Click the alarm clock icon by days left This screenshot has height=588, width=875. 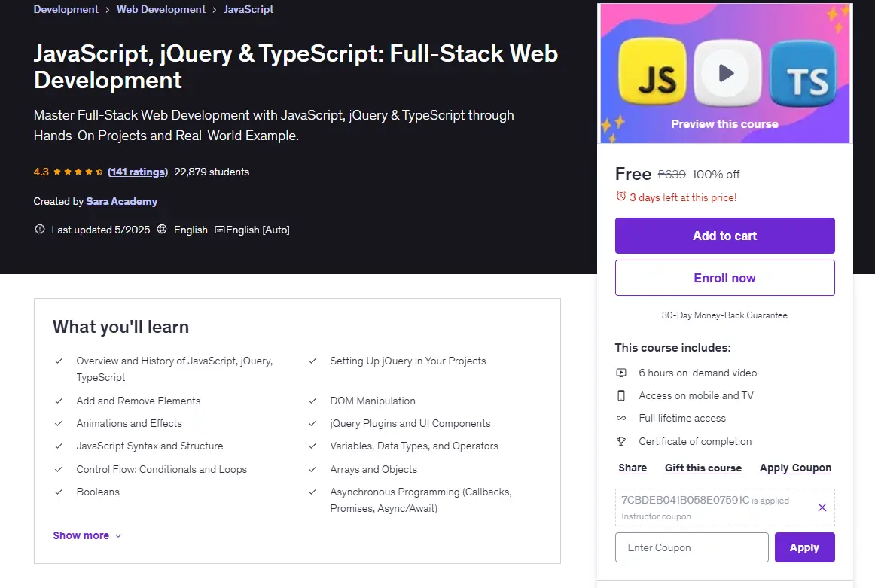tap(620, 197)
